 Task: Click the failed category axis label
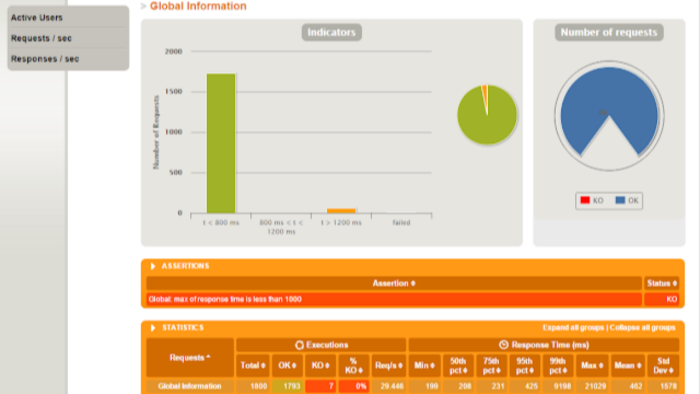tap(401, 223)
